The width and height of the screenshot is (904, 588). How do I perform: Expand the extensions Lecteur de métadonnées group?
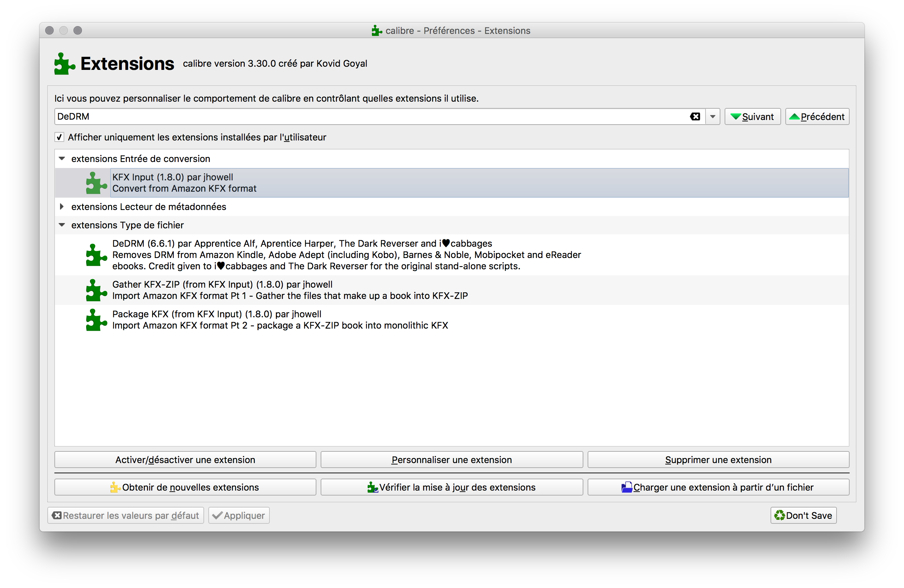tap(62, 206)
